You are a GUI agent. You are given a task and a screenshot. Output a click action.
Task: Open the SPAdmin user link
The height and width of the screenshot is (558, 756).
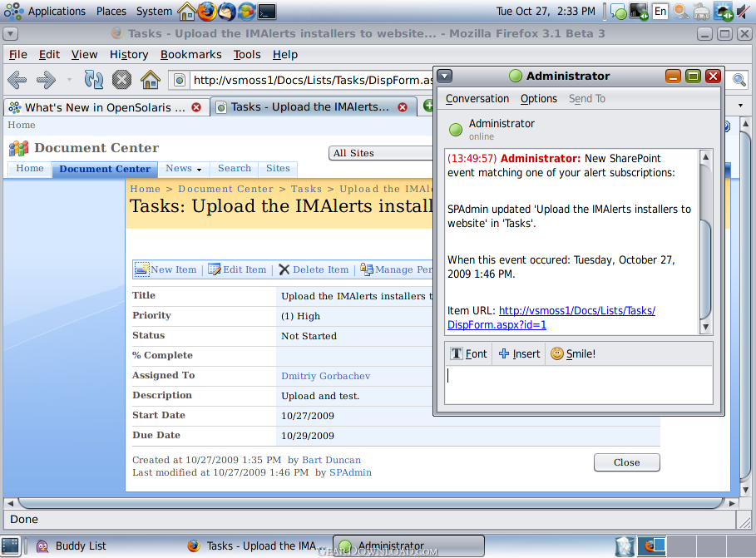pos(350,472)
